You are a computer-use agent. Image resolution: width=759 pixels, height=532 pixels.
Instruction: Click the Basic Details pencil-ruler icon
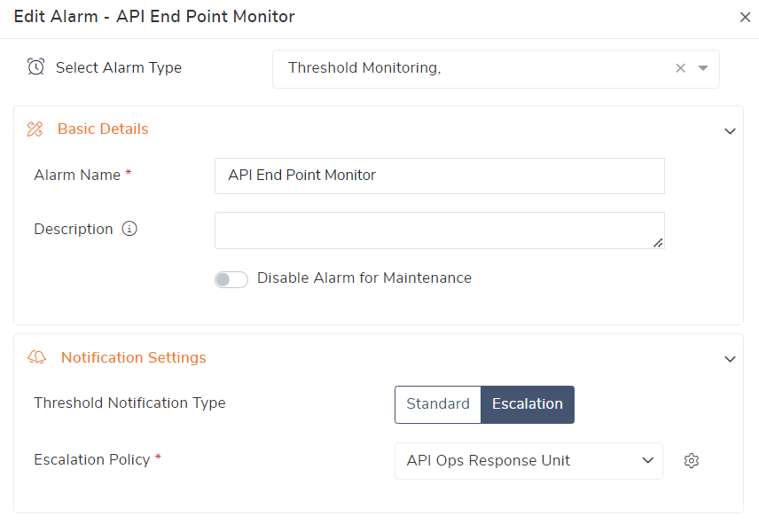pos(35,129)
